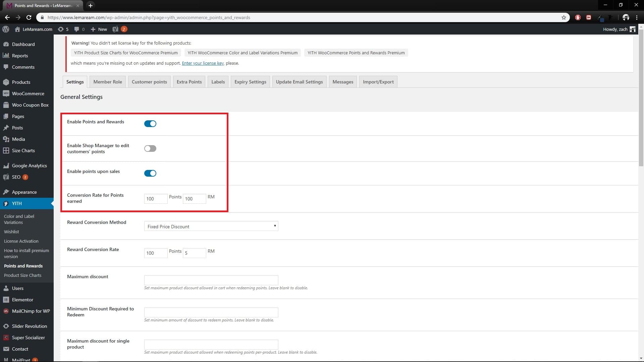Open the Comments item in sidebar
Screen dimensions: 644x362
tap(27, 67)
